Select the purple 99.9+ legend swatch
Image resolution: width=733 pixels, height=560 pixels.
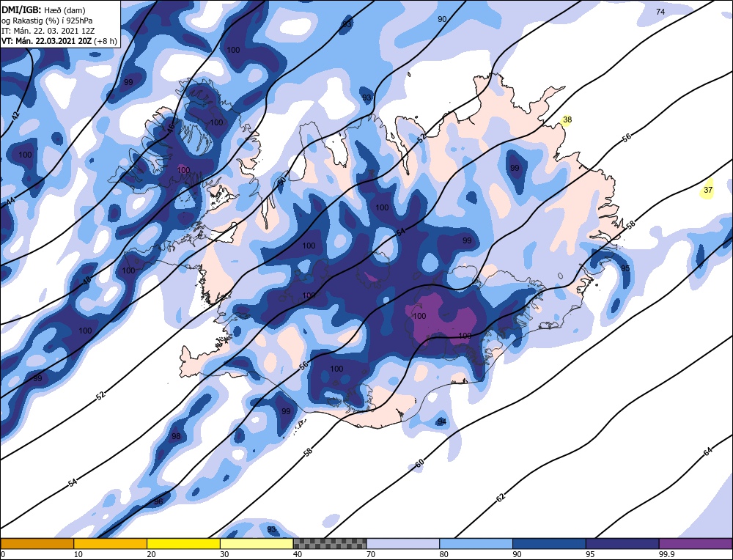(x=696, y=544)
